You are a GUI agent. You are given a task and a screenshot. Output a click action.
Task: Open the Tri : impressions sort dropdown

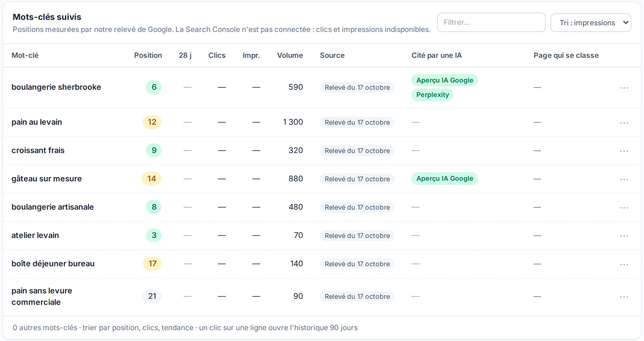click(x=591, y=23)
